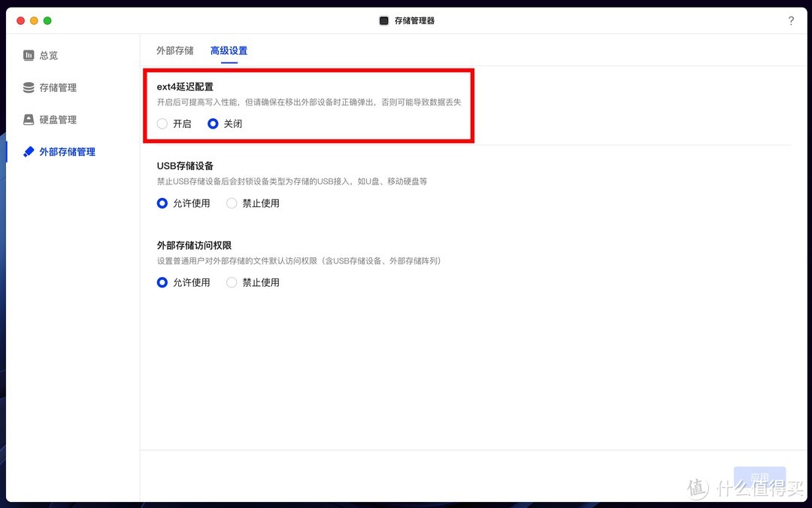Open 硬盘管理 from the sidebar
Image resolution: width=812 pixels, height=508 pixels.
[59, 119]
